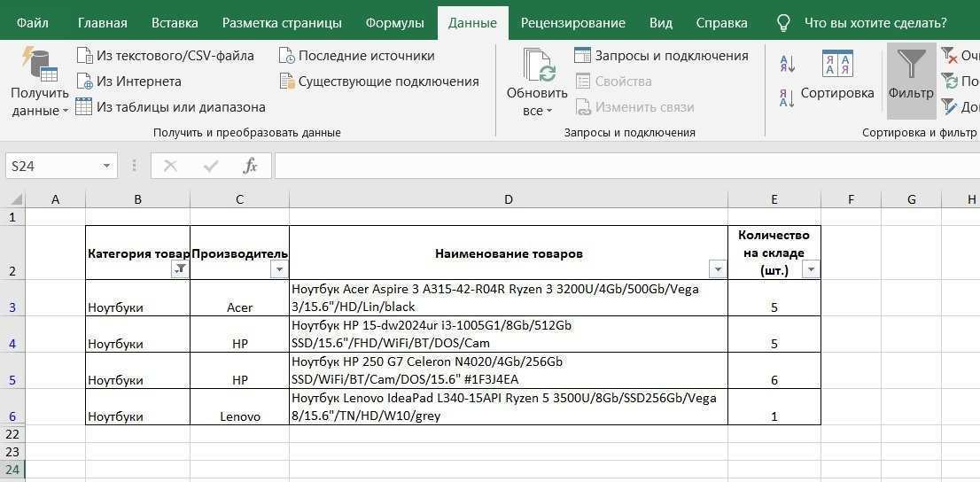Choose Из Интернета data source

tap(128, 82)
